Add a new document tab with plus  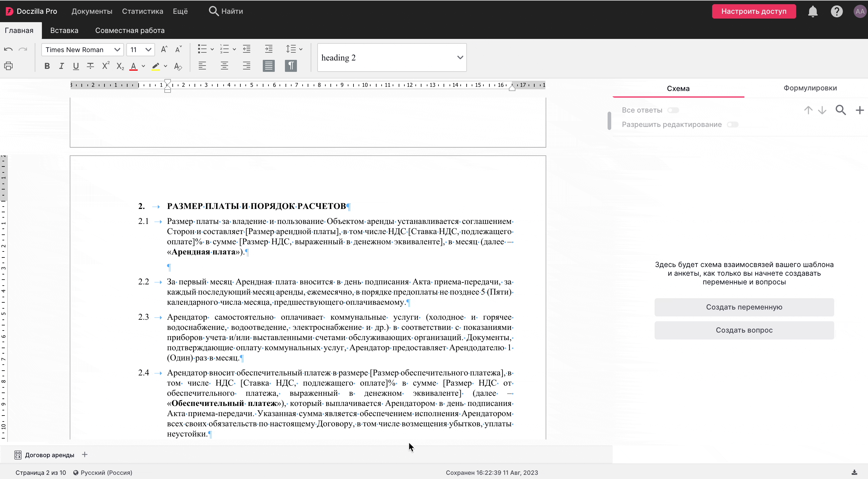pyautogui.click(x=85, y=455)
